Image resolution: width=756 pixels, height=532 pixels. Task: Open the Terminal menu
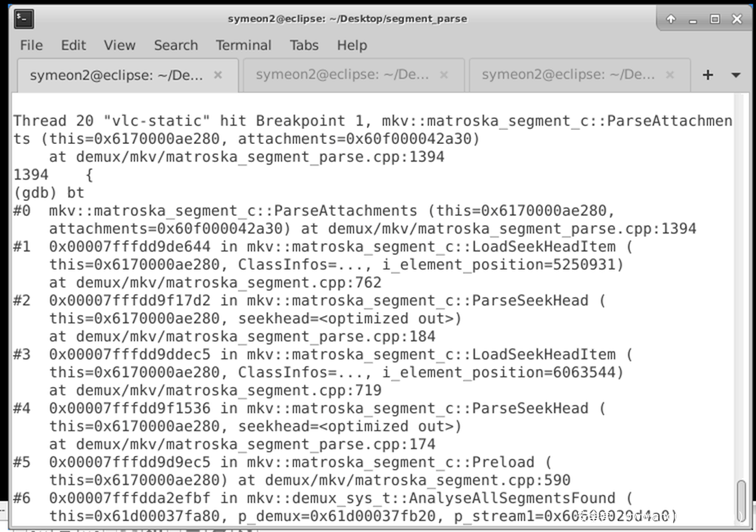(243, 46)
